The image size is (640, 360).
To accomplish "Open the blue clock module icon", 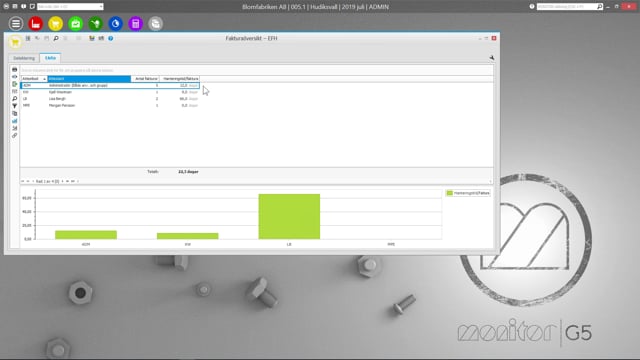I will pyautogui.click(x=116, y=24).
